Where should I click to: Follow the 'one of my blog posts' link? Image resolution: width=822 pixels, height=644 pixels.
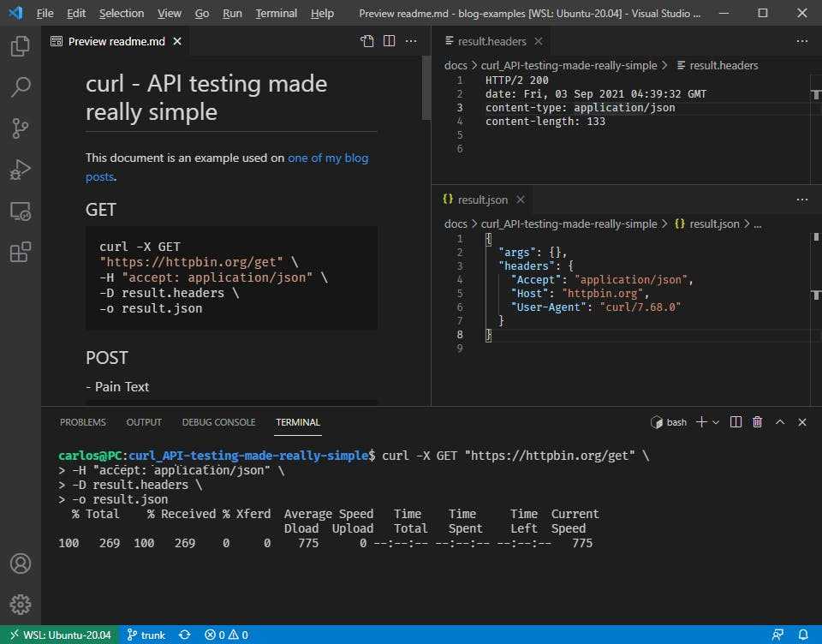pyautogui.click(x=328, y=158)
